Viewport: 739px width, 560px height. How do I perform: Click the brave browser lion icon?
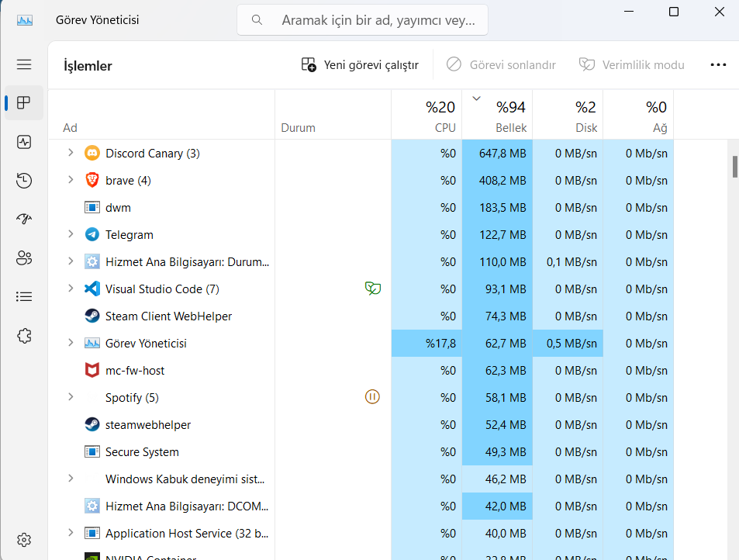(x=92, y=180)
